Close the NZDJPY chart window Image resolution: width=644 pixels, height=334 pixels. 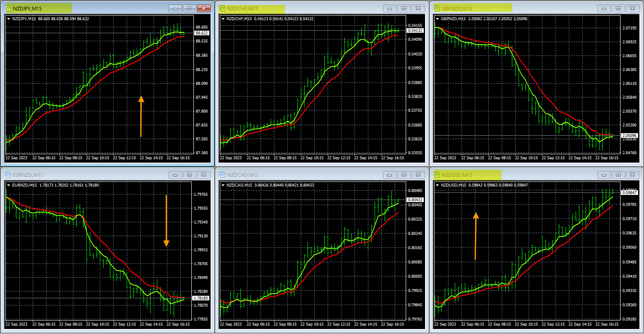pyautogui.click(x=204, y=8)
